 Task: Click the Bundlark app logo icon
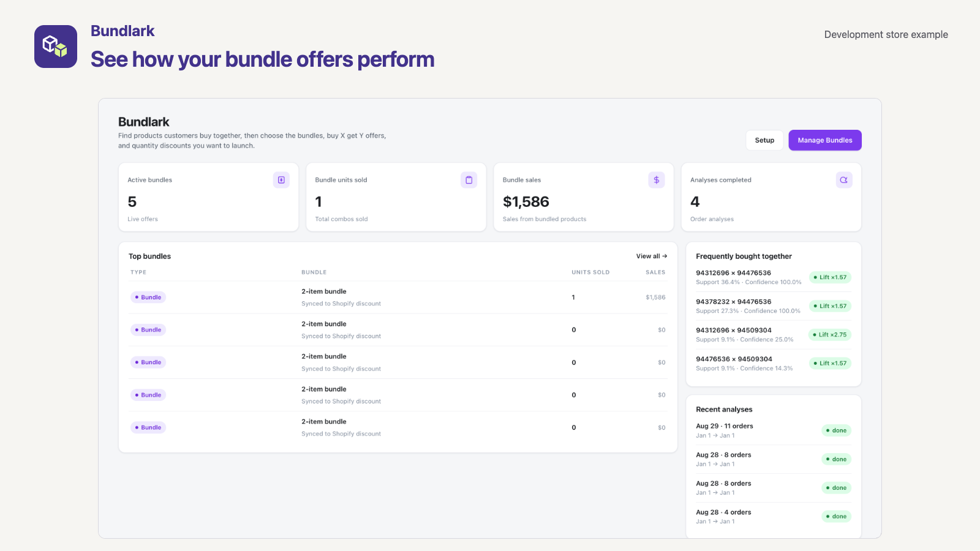pos(56,47)
